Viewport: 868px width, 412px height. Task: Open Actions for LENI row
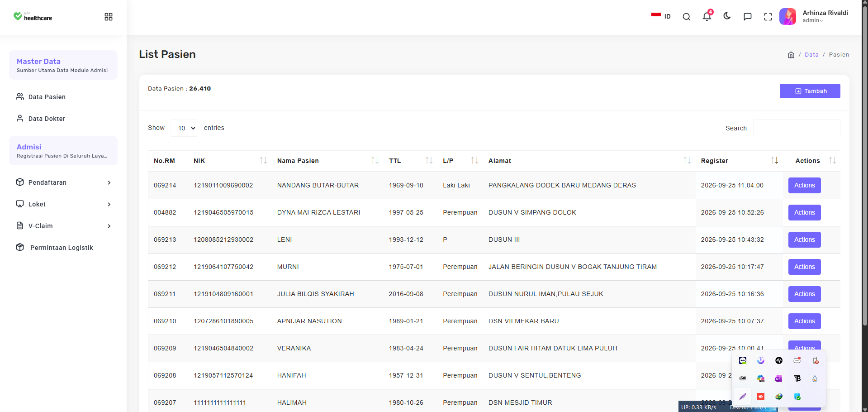pos(805,240)
